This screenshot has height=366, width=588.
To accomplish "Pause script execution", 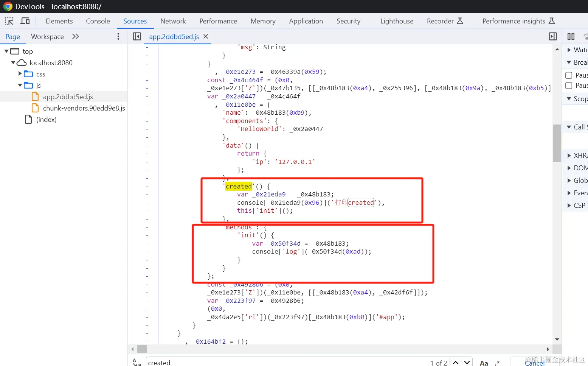I will point(571,36).
